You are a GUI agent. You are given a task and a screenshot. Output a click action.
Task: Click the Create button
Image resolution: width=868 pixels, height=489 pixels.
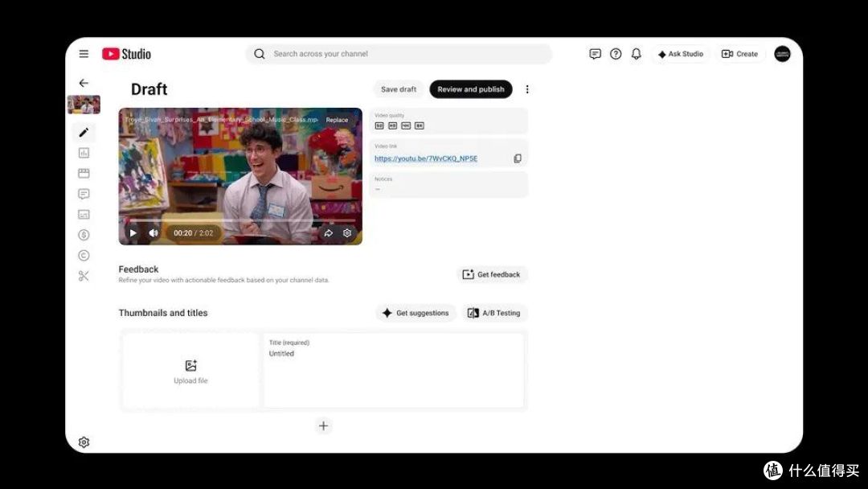739,54
